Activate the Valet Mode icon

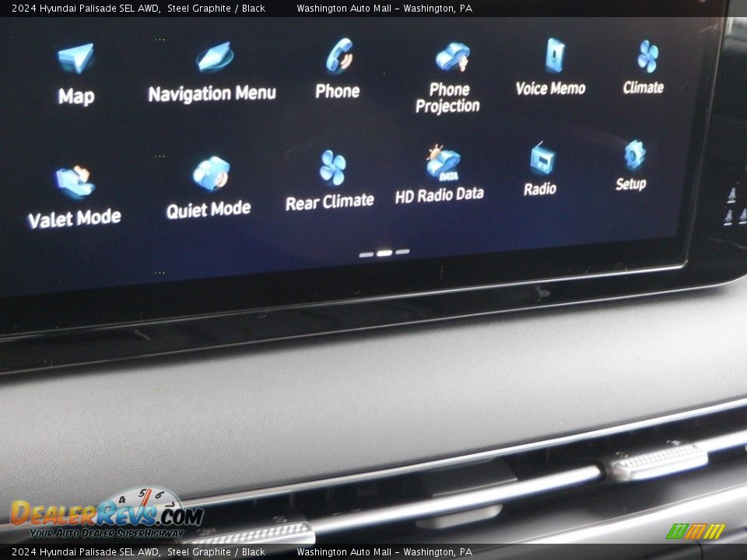click(75, 182)
